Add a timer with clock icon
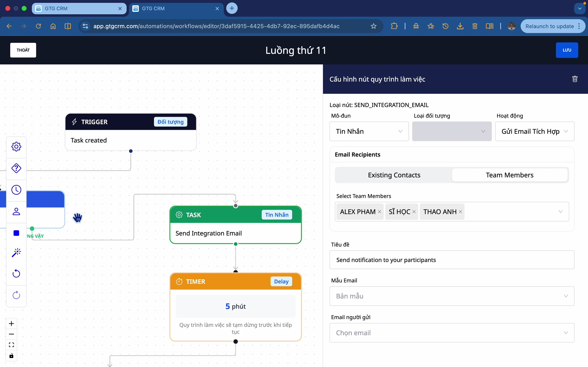Screen dimensions: 588x367 coord(16,190)
